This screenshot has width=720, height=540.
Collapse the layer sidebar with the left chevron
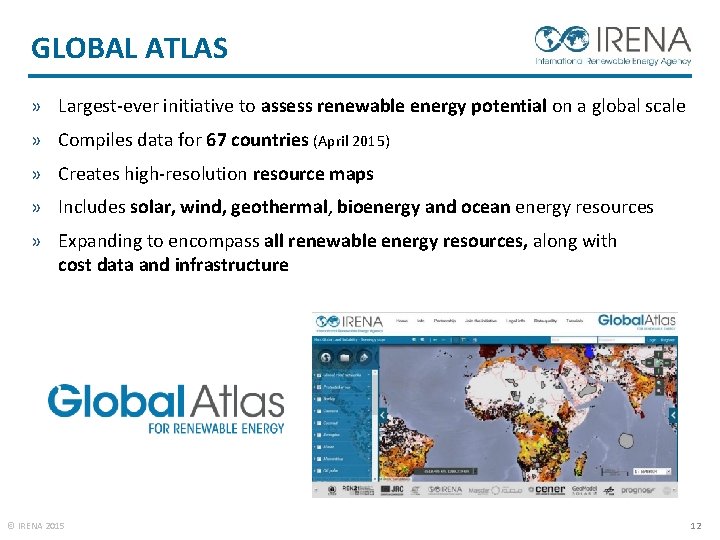[382, 415]
